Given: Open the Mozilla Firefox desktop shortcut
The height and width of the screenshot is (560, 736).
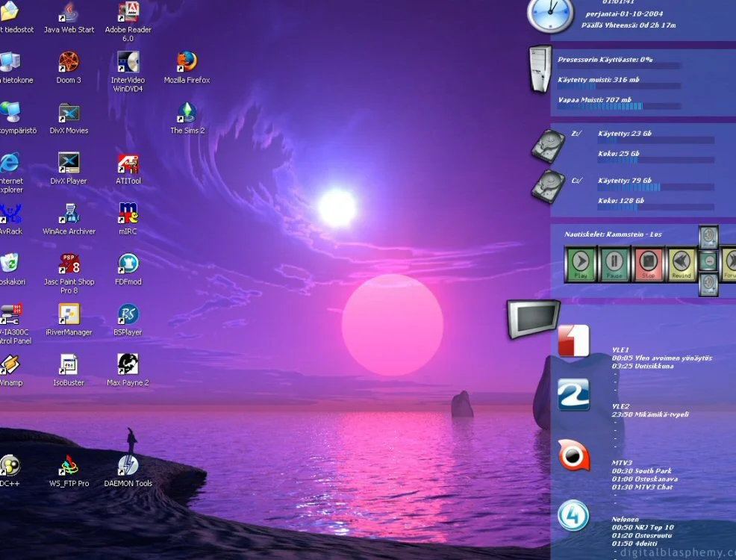Looking at the screenshot, I should coord(187,62).
